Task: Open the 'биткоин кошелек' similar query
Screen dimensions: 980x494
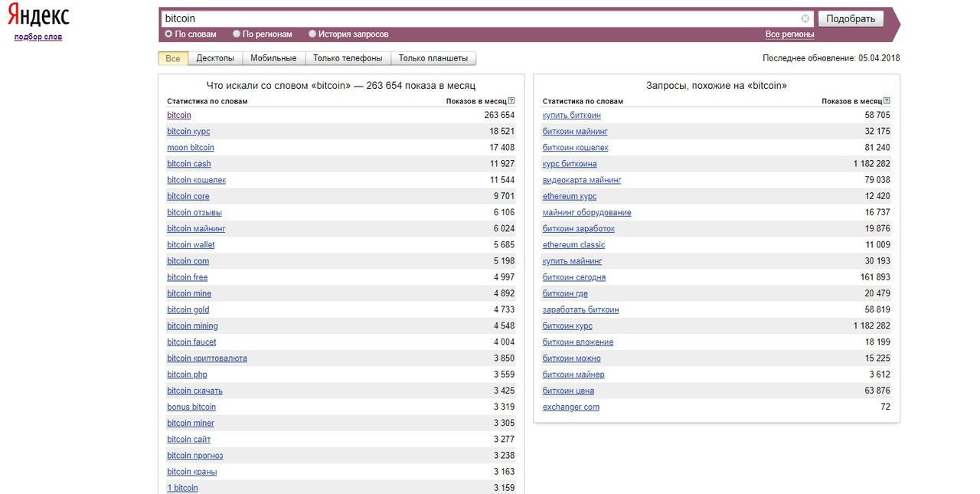Action: click(x=576, y=148)
